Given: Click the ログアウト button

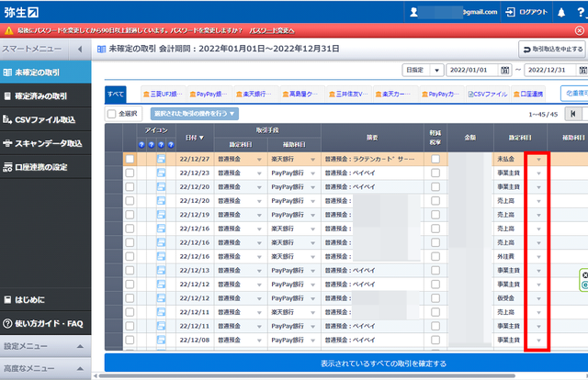Looking at the screenshot, I should [526, 12].
